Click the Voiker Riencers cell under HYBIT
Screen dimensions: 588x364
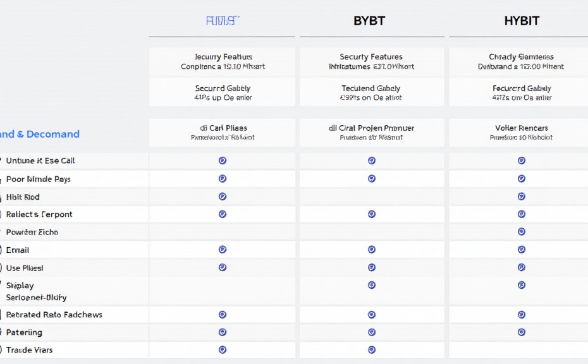pyautogui.click(x=522, y=132)
